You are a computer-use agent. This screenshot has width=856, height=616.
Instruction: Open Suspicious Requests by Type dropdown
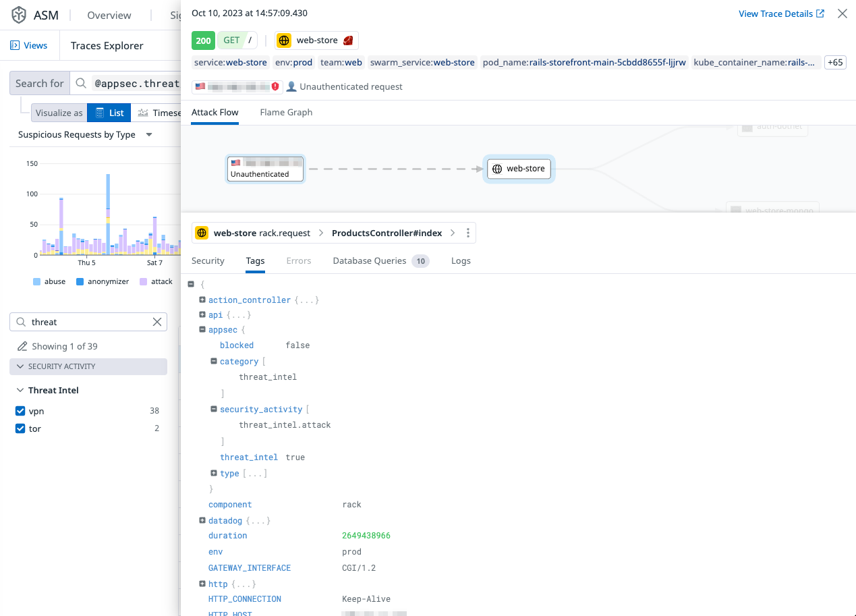pos(86,134)
